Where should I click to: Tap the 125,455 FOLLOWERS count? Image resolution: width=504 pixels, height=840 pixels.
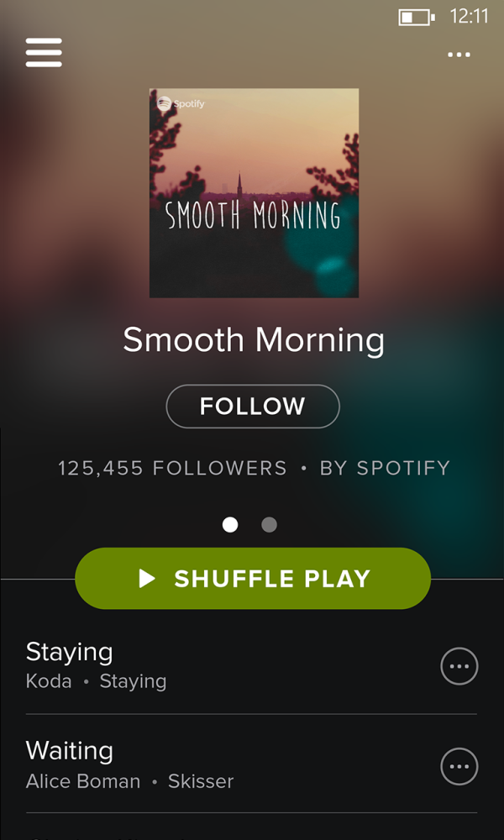pos(172,468)
